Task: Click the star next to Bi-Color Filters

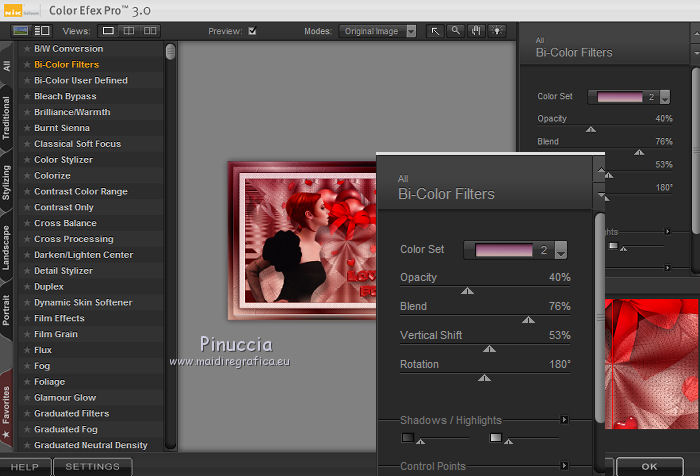Action: (x=27, y=64)
